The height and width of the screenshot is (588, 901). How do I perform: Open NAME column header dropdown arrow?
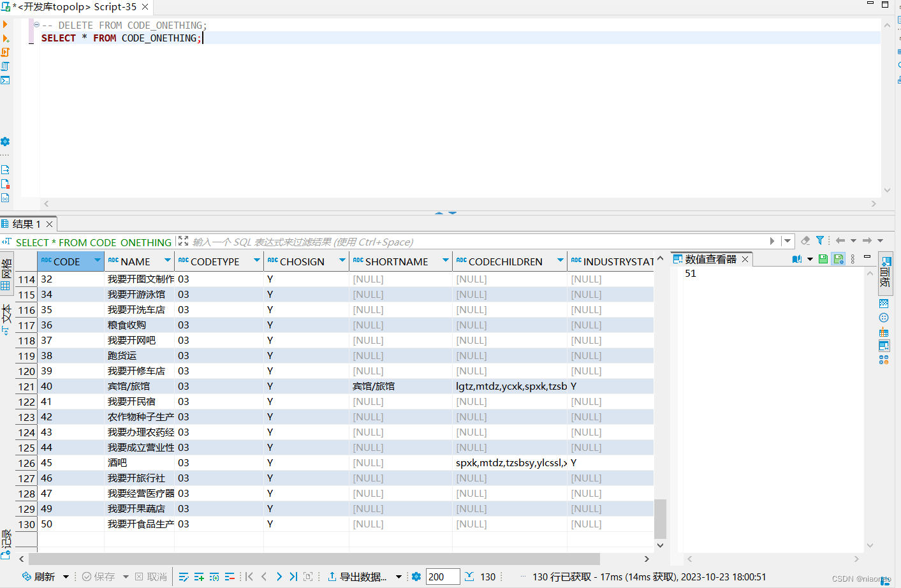point(168,260)
